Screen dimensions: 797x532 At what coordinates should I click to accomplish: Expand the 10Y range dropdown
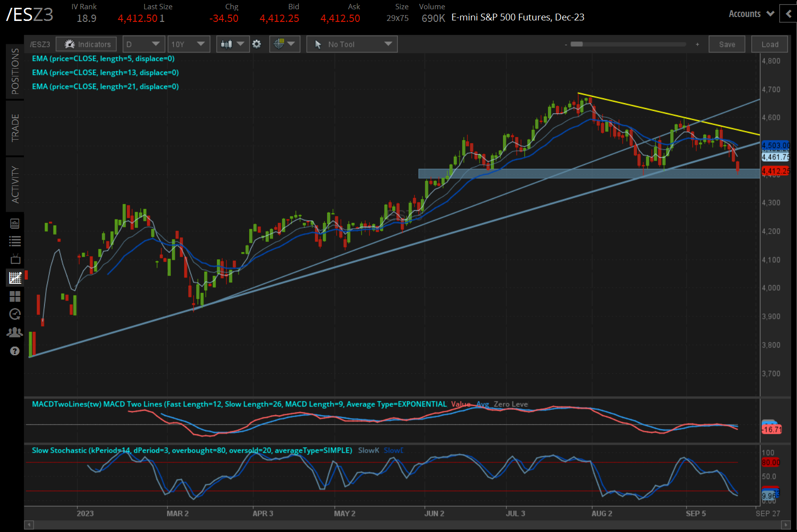[189, 44]
